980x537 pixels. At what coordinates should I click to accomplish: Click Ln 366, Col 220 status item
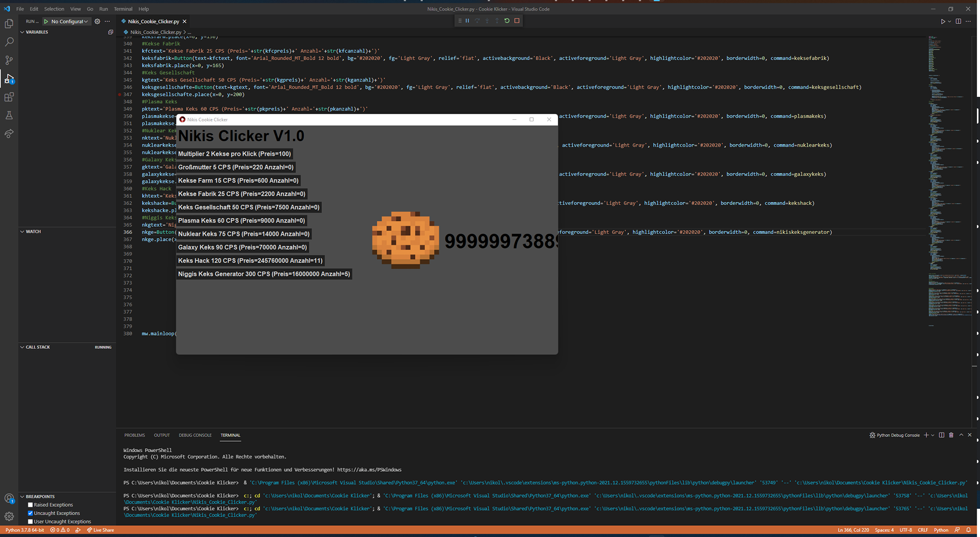click(853, 530)
